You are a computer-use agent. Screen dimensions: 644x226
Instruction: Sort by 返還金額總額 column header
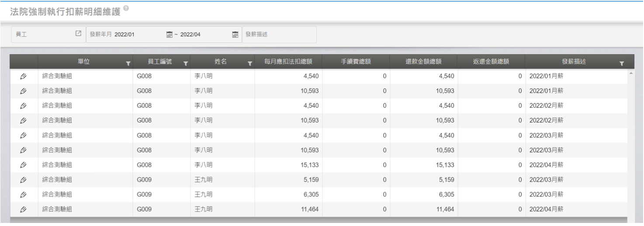coord(492,62)
